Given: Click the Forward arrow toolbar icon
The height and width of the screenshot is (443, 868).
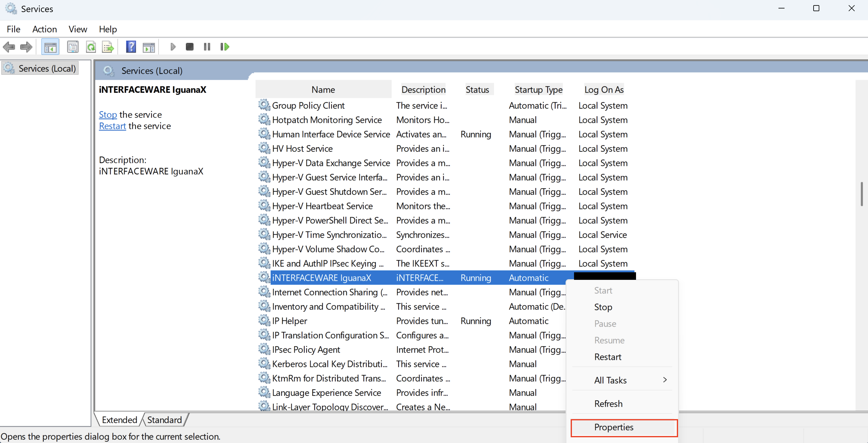Looking at the screenshot, I should coord(26,47).
